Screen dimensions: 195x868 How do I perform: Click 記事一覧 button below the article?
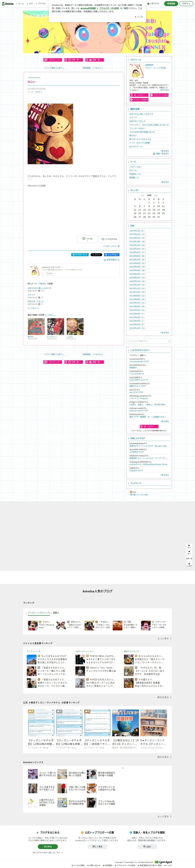coord(74,362)
